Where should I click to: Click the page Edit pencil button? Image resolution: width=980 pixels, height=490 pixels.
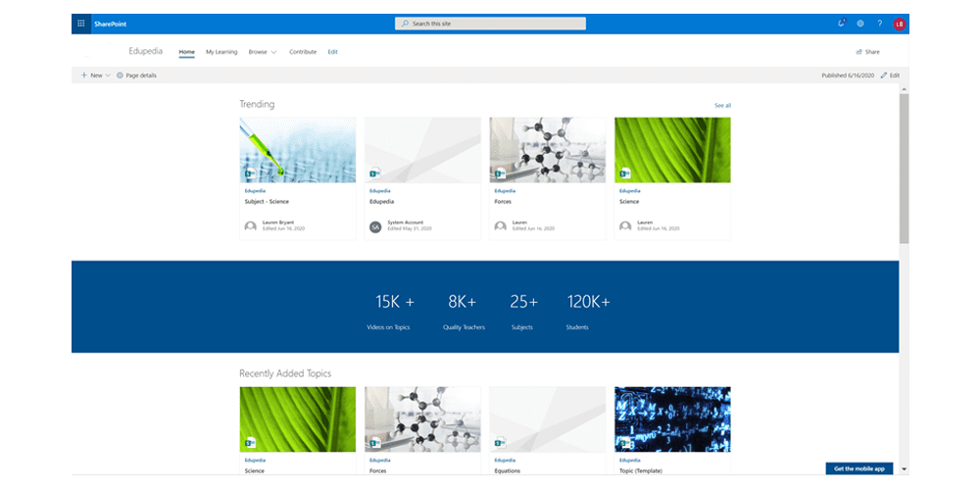pyautogui.click(x=890, y=75)
